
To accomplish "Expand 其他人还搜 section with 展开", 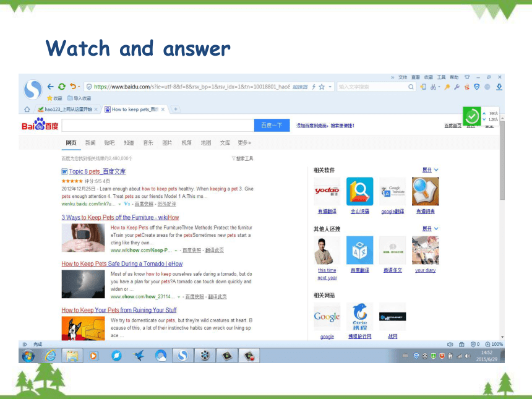I will click(x=430, y=229).
